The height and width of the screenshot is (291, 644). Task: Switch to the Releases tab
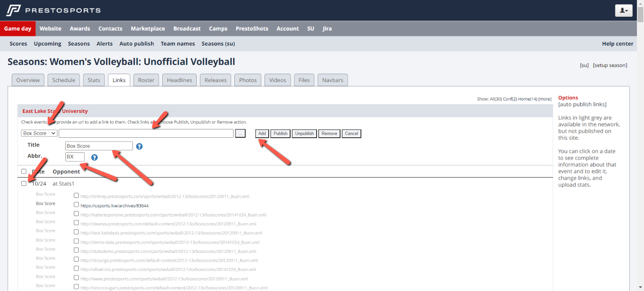point(216,80)
